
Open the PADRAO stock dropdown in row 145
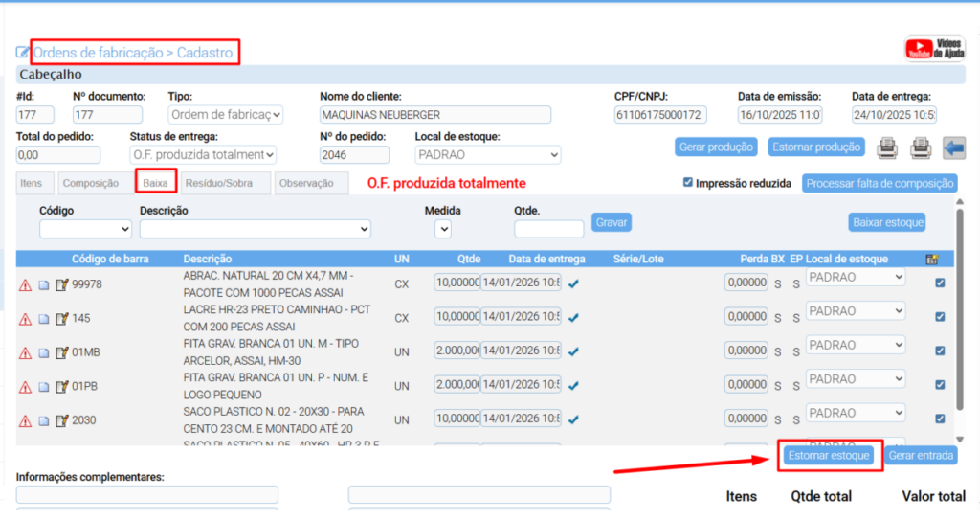pos(856,311)
